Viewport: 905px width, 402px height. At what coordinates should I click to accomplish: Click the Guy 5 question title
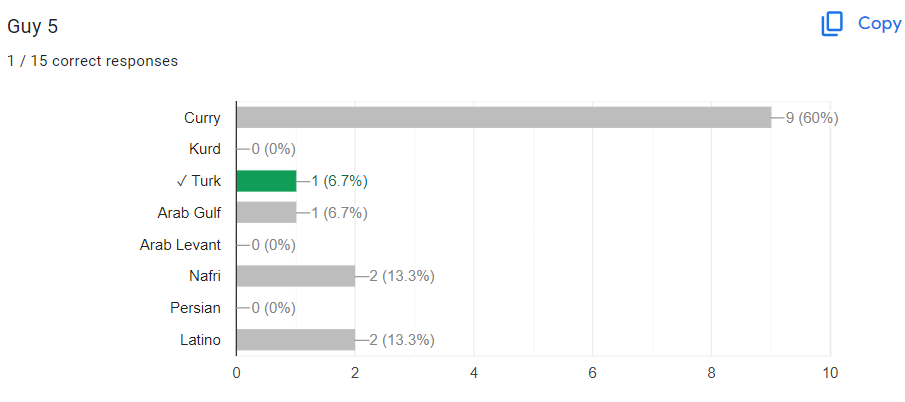(32, 27)
